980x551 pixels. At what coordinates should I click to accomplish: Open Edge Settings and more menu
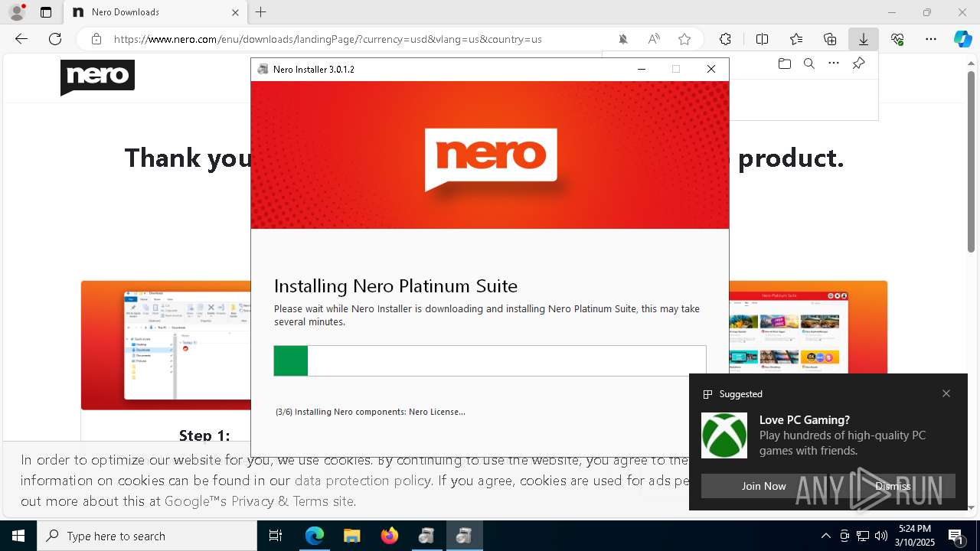pyautogui.click(x=931, y=39)
